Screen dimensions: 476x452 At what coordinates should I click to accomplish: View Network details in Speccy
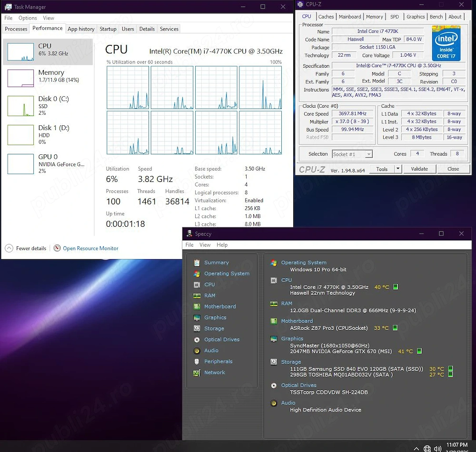pos(214,372)
